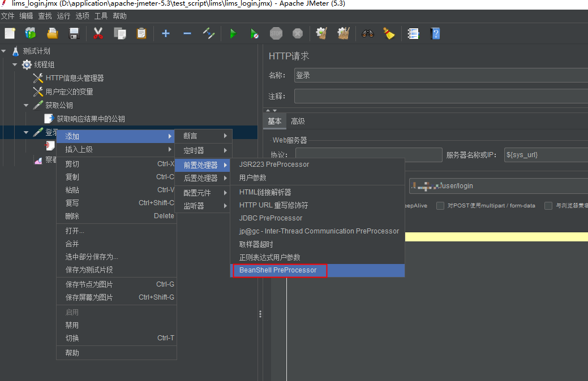Screen dimensions: 588x381
Task: Open the Templates toolbar icon
Action: point(31,33)
